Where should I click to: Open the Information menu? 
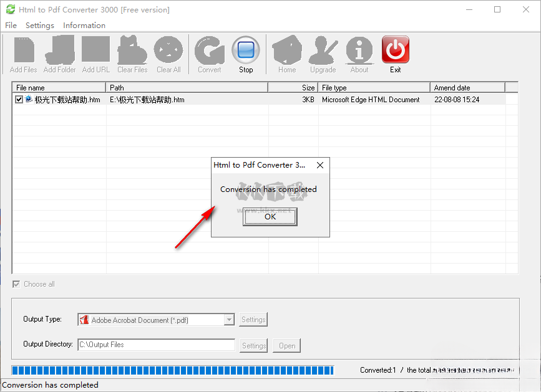click(x=84, y=26)
